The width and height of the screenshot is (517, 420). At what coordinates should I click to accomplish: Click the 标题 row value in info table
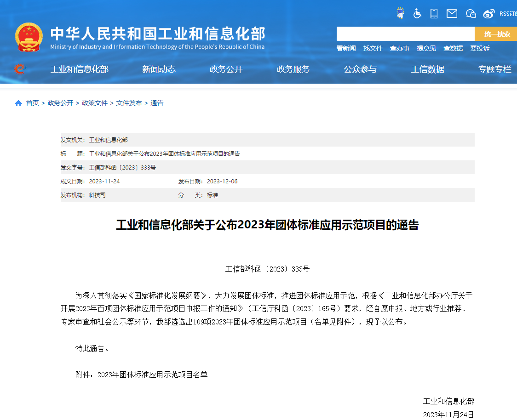pos(165,154)
